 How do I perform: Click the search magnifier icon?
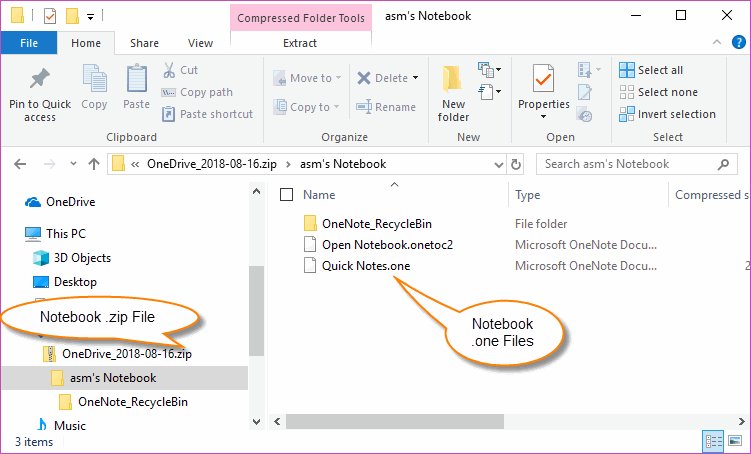point(723,164)
